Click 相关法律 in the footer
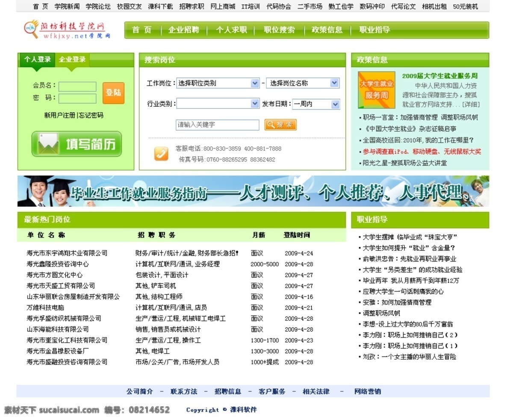This screenshot has height=420, width=513. [316, 391]
